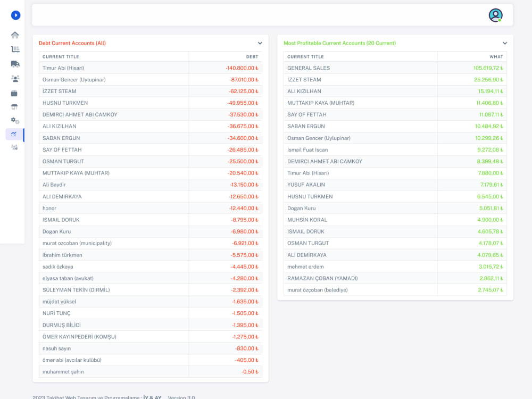
Task: Click the 10.484,92 profit value
Action: [x=489, y=126]
